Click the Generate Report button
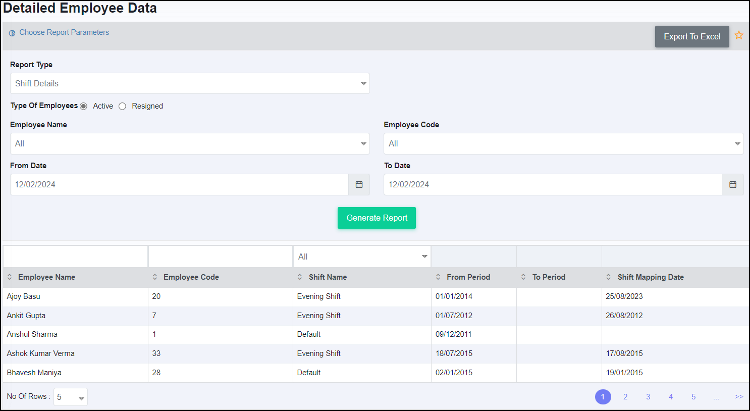 (376, 218)
